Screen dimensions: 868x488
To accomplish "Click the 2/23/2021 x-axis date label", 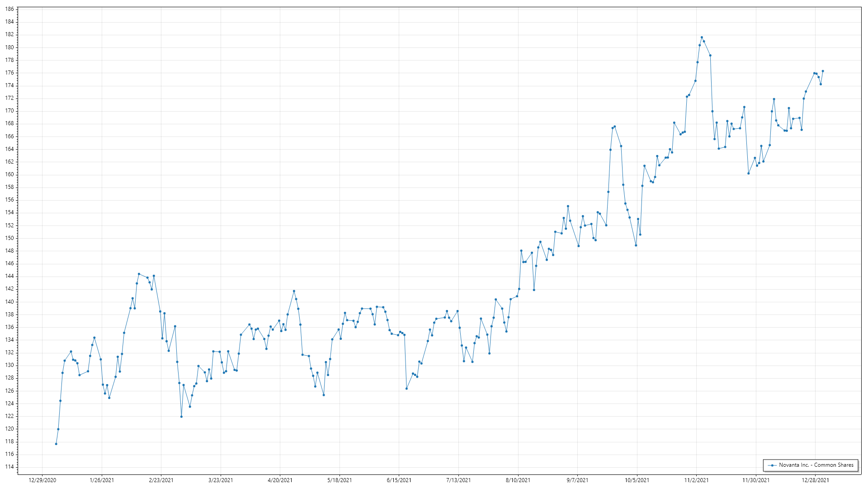I will (161, 480).
